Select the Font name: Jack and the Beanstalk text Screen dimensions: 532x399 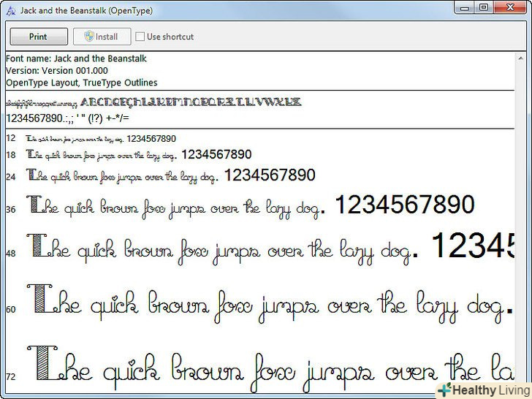click(x=76, y=58)
